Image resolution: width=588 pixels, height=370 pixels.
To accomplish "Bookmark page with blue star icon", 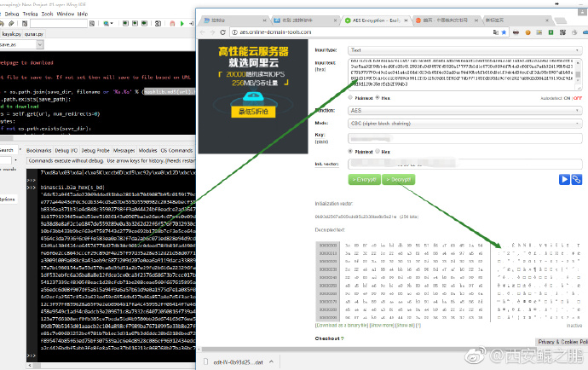I will [x=504, y=32].
